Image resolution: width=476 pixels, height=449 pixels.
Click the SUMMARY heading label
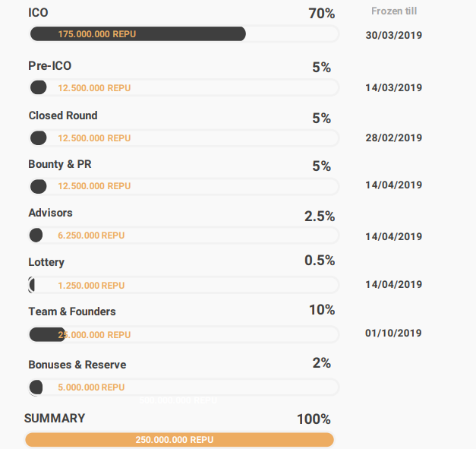[x=55, y=419]
